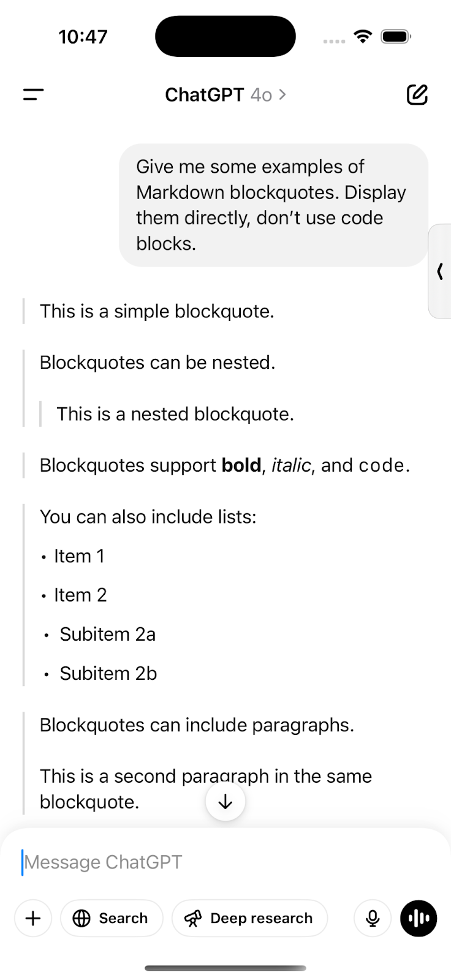Start voice mode with waveform button
This screenshot has width=451, height=980.
pyautogui.click(x=419, y=918)
